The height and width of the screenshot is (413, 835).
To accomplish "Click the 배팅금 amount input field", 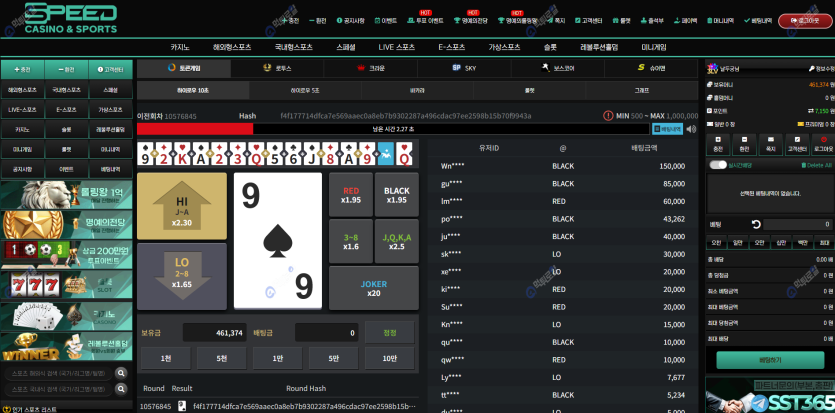I will tap(327, 333).
